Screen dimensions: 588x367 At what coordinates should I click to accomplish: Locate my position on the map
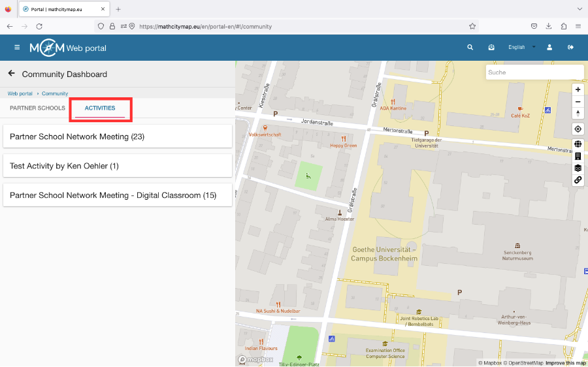click(578, 129)
